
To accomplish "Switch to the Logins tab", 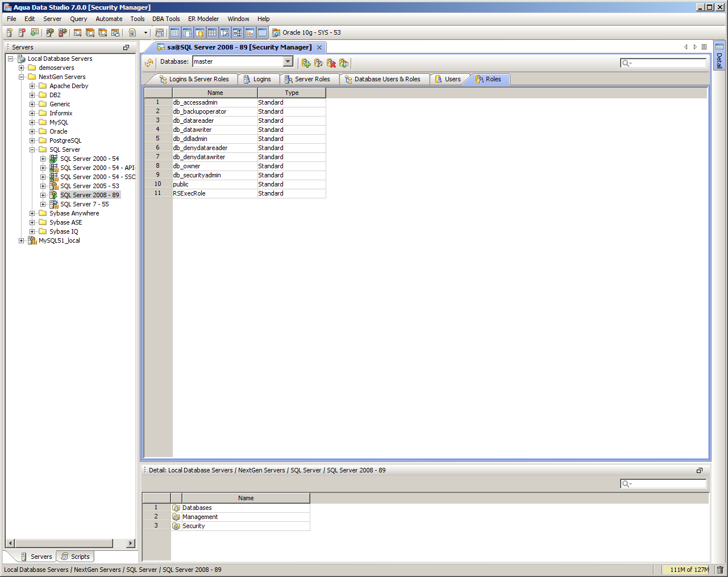I will [258, 79].
